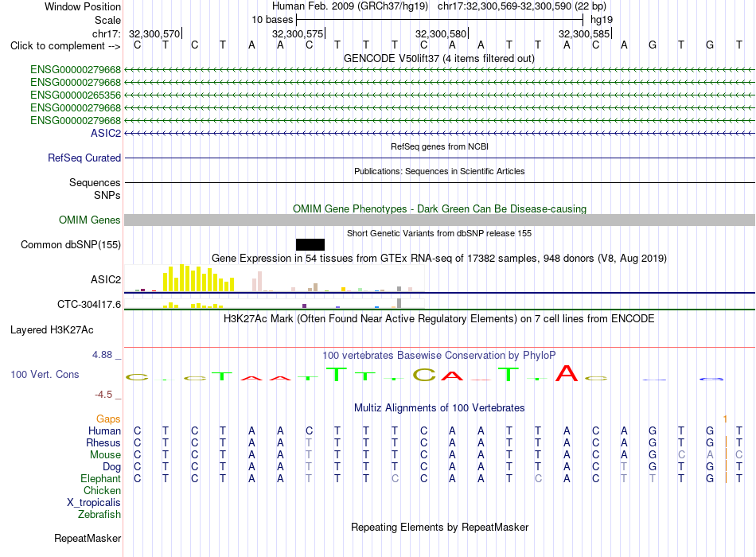Viewport: 756px width, 557px height.
Task: Click the -4.5 conservation minimum value
Action: click(x=103, y=395)
